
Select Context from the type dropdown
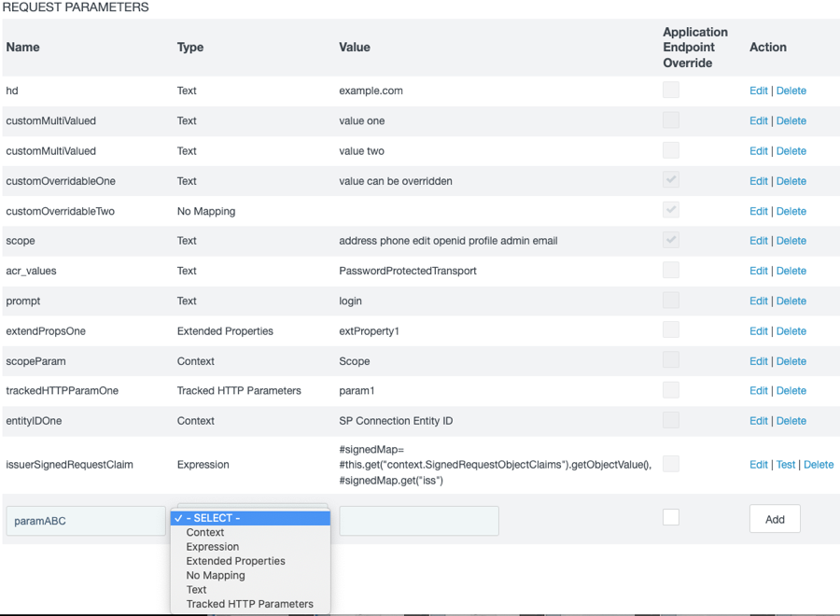205,532
